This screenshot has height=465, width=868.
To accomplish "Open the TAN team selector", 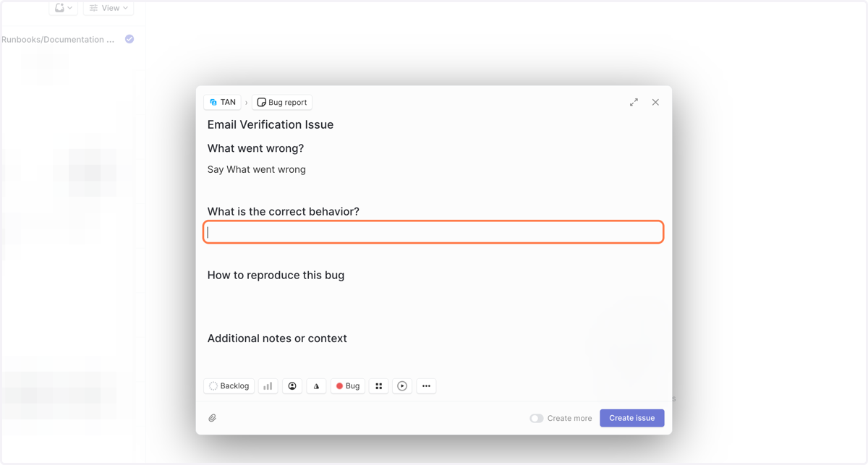I will pyautogui.click(x=222, y=103).
